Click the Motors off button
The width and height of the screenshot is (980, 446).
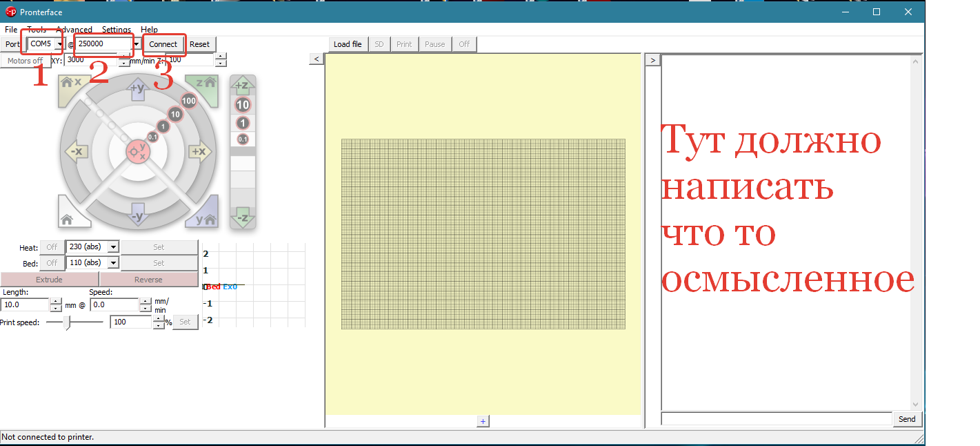(25, 61)
